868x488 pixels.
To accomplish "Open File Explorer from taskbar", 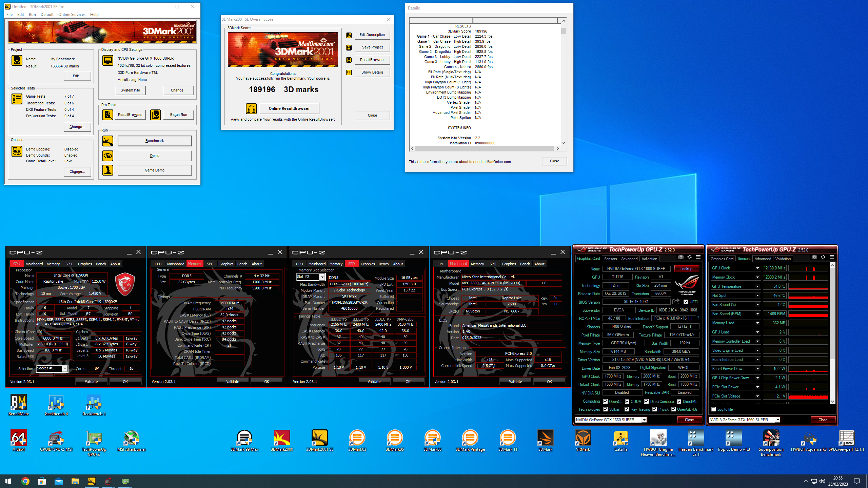I will (x=75, y=481).
